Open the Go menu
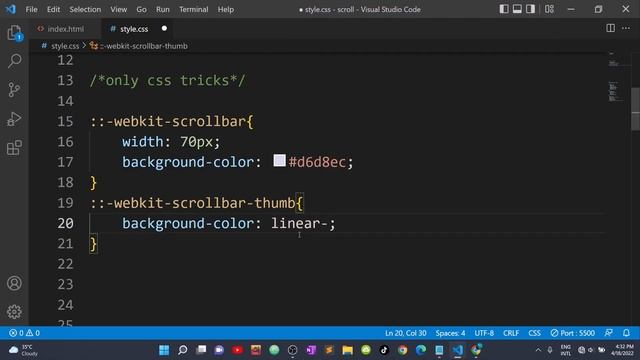640x360 pixels. pos(141,9)
